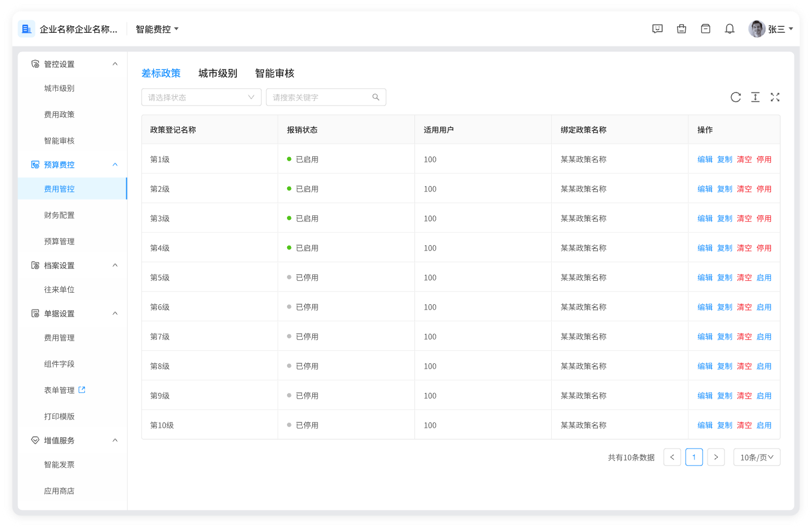Viewport: 812px width, 529px height.
Task: Click the search magnifier icon
Action: [x=376, y=97]
